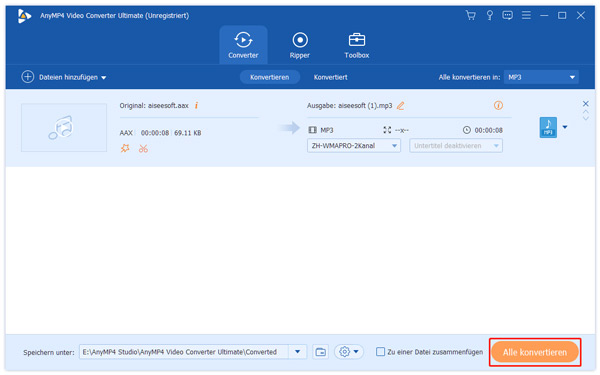Image resolution: width=600 pixels, height=375 pixels.
Task: Expand the Alle konvertieren in MP3 dropdown
Action: click(x=541, y=77)
